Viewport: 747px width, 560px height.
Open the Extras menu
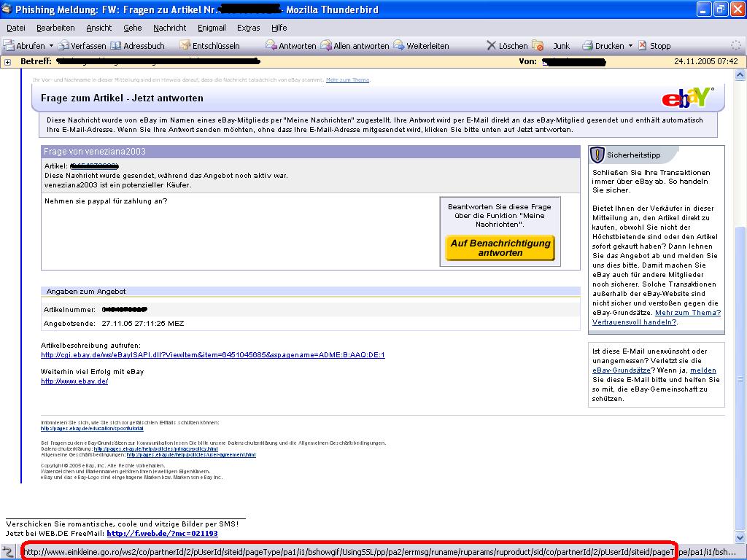coord(248,28)
